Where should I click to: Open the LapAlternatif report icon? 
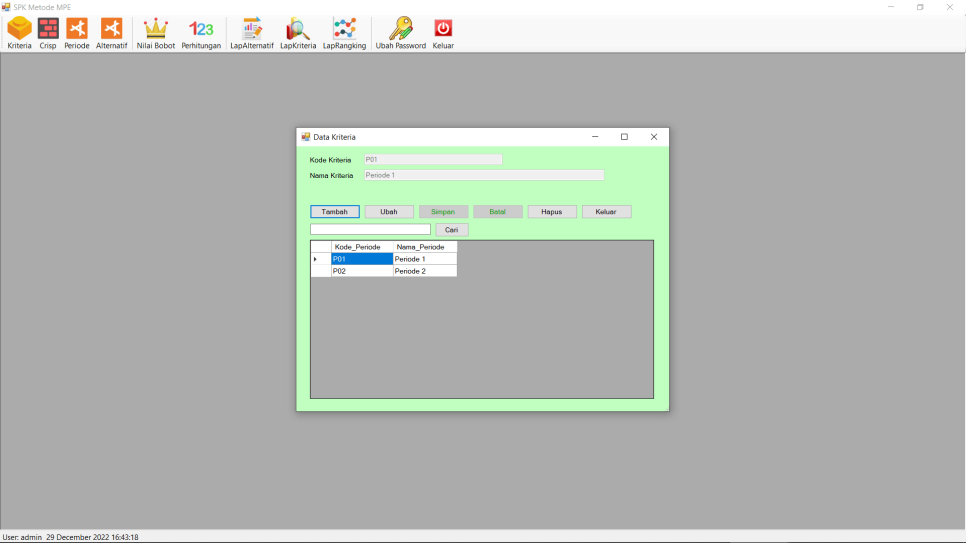coord(251,33)
